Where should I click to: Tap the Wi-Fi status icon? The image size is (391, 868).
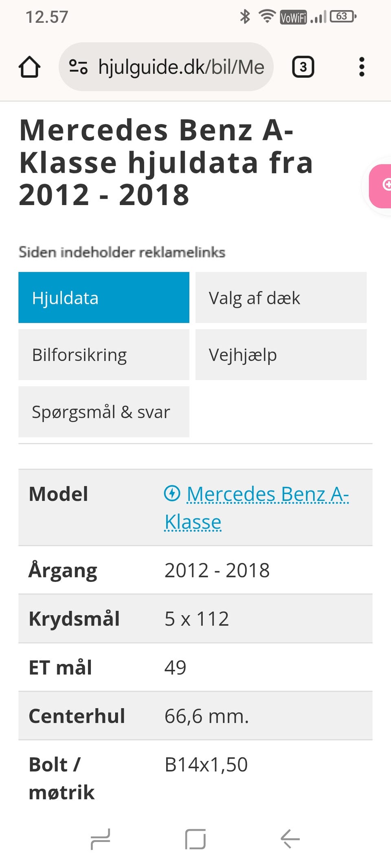coord(267,17)
